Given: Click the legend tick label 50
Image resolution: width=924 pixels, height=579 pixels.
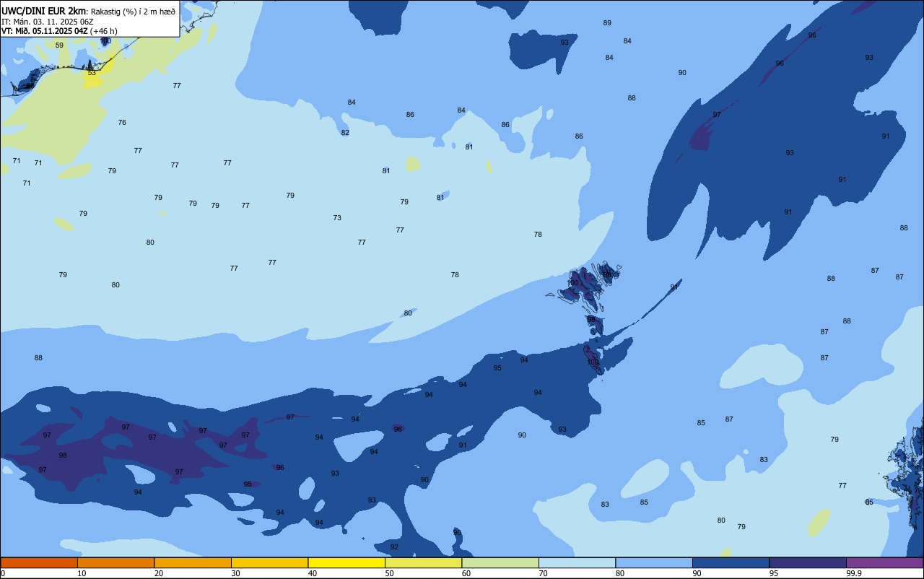Looking at the screenshot, I should tap(390, 573).
